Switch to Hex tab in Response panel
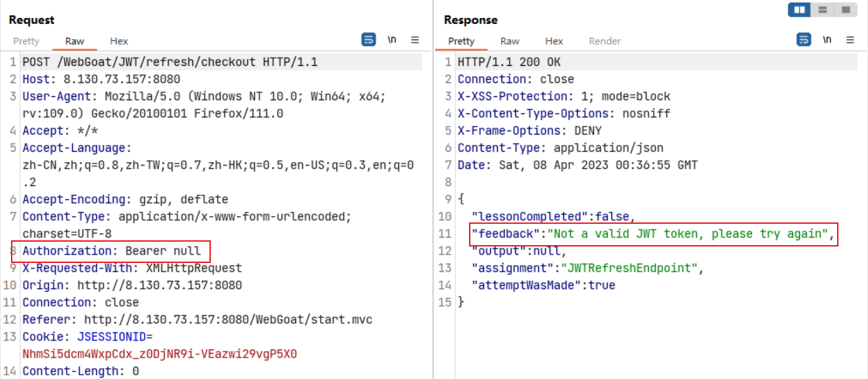Screen dimensions: 868x379 (x=554, y=41)
